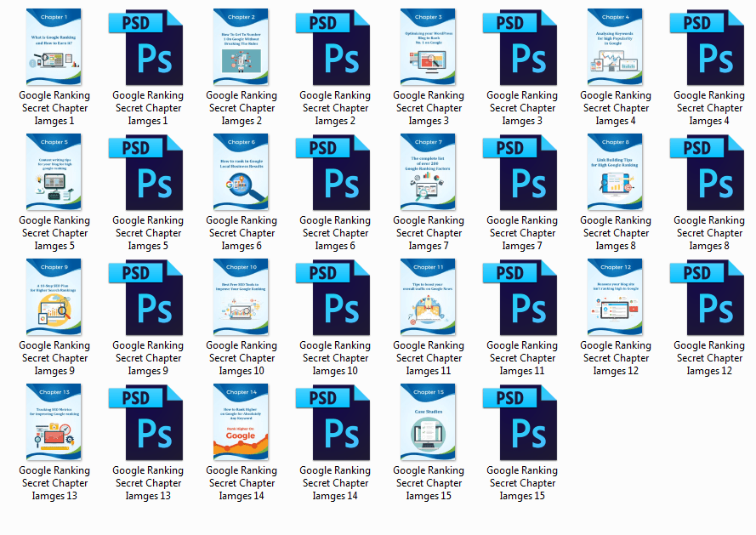The height and width of the screenshot is (535, 756).
Task: Select the PSD file icon for Chapter Iamges 5
Action: coord(148,173)
